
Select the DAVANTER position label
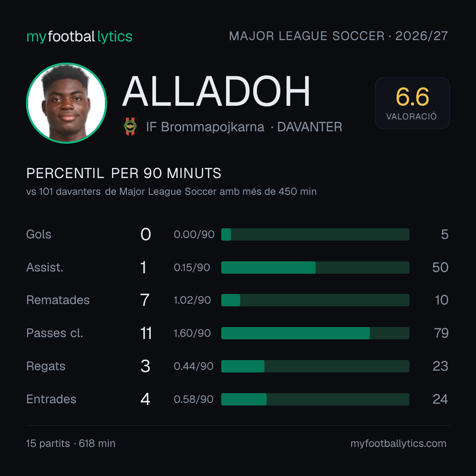click(310, 127)
